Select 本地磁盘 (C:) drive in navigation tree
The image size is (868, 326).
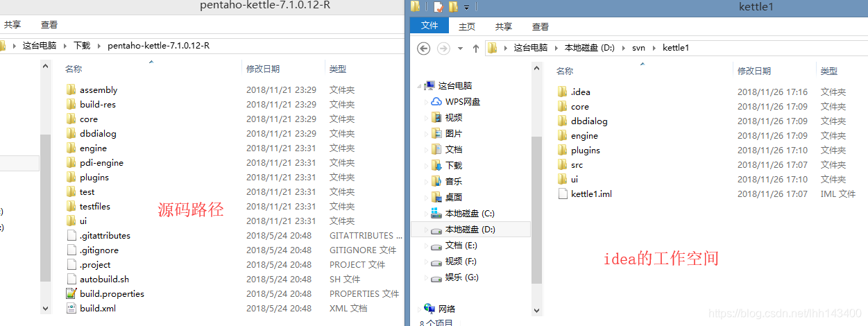pyautogui.click(x=470, y=213)
